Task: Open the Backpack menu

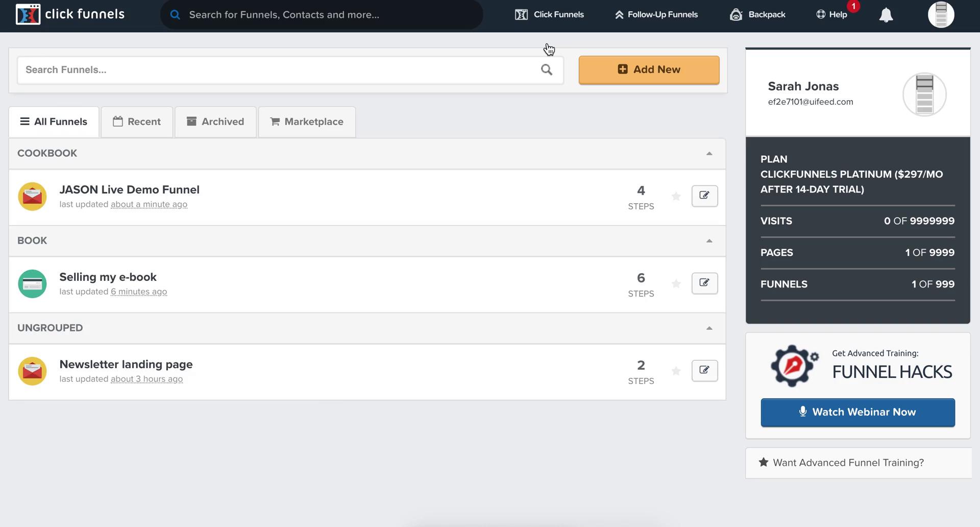Action: tap(757, 15)
